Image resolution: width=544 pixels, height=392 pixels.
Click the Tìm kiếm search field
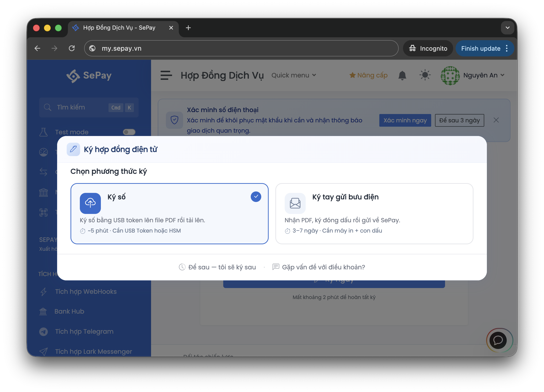coord(89,107)
